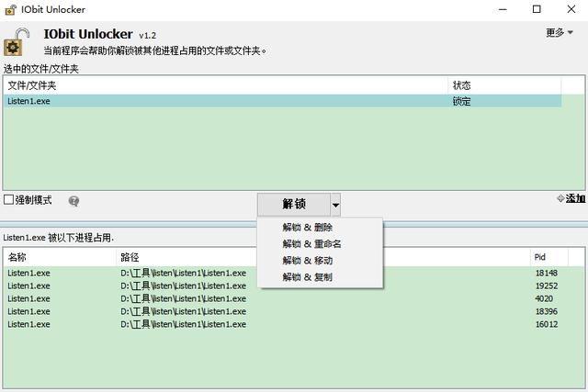This screenshot has width=588, height=392.
Task: Click the 添加 plus icon
Action: pos(560,198)
